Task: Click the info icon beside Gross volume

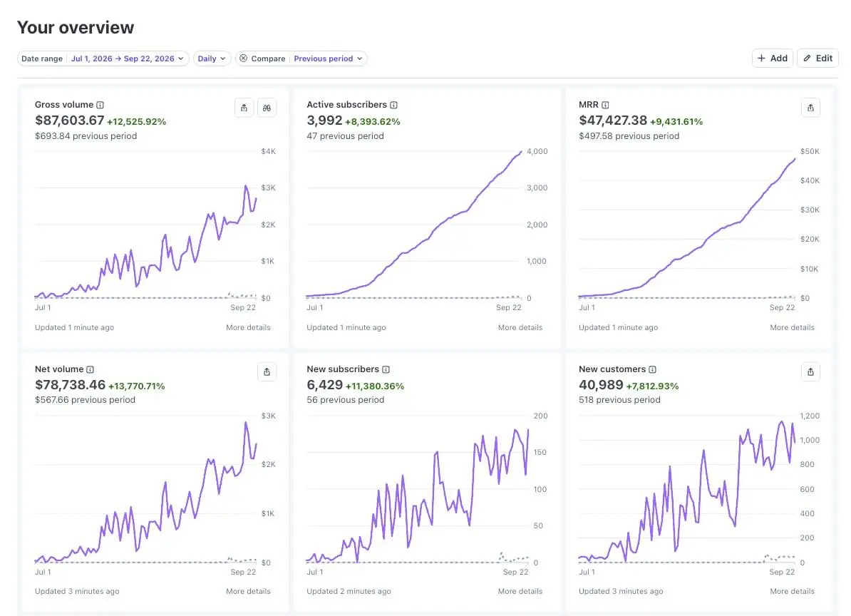Action: 100,105
